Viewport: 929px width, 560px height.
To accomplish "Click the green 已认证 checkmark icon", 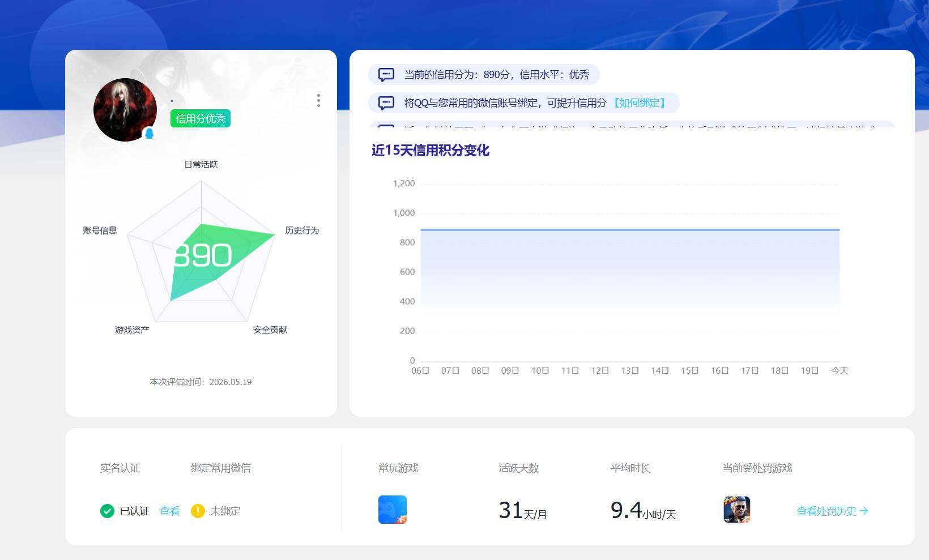I will [x=107, y=511].
